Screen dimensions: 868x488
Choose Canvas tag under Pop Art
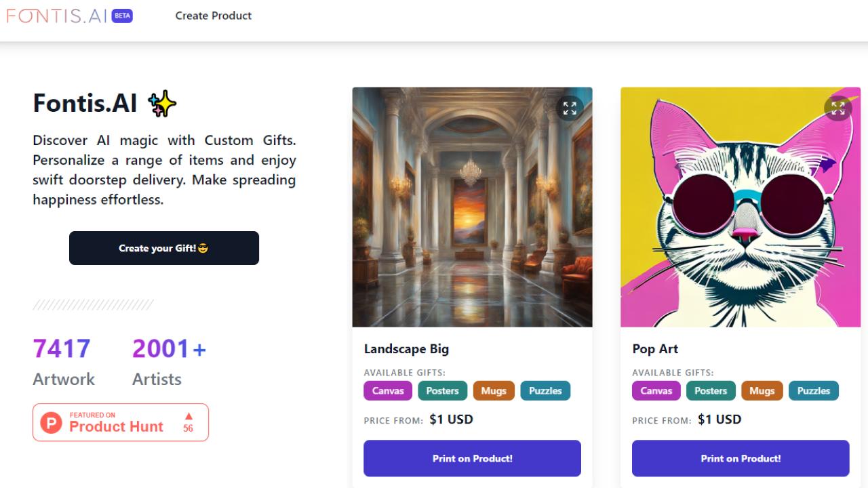point(656,390)
